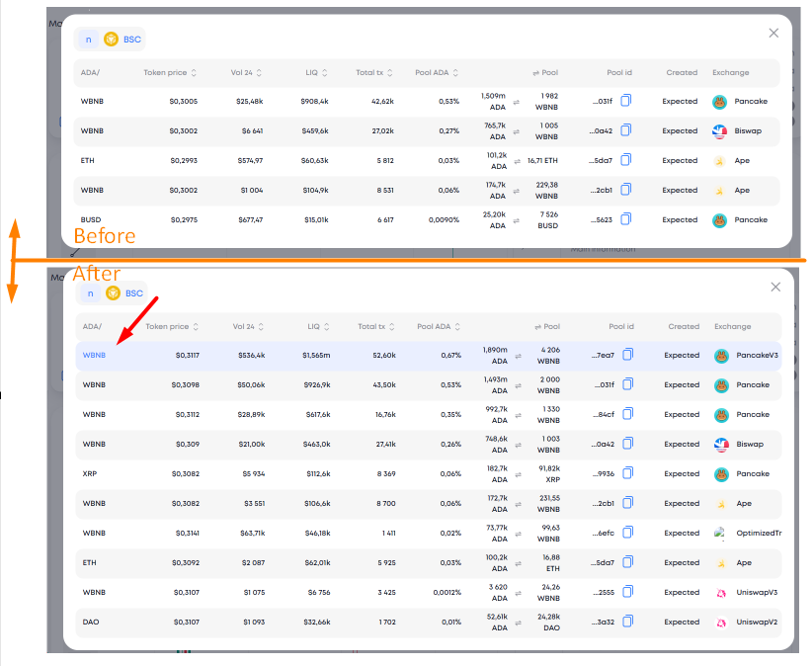
Task: Open the DAO pair row
Action: coord(91,623)
